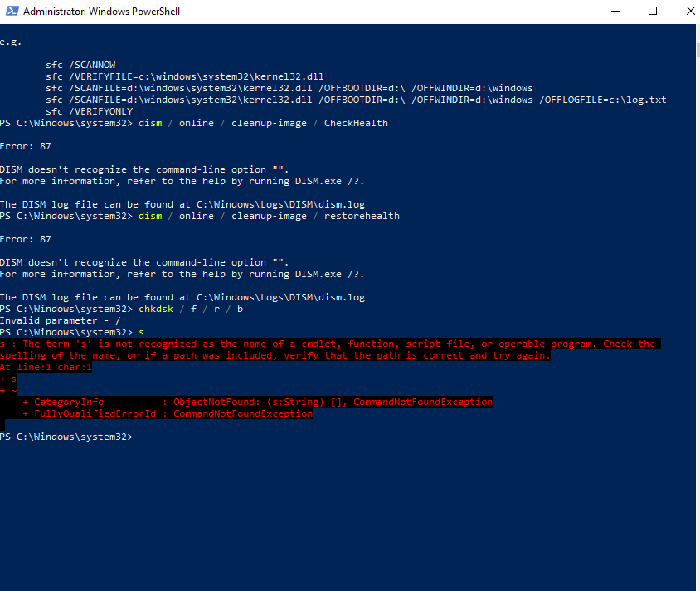The height and width of the screenshot is (591, 700).
Task: Click the 'FullyQualifiedErrorId' error line
Action: (168, 413)
